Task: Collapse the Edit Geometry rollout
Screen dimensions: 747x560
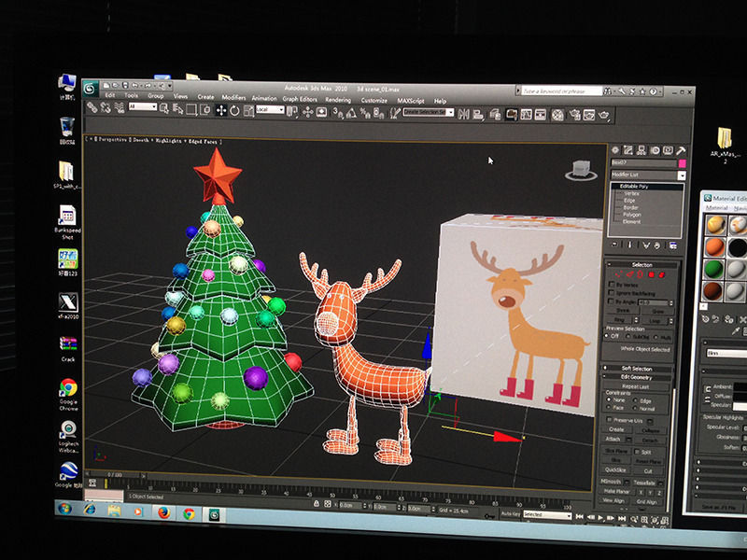Action: (x=637, y=377)
